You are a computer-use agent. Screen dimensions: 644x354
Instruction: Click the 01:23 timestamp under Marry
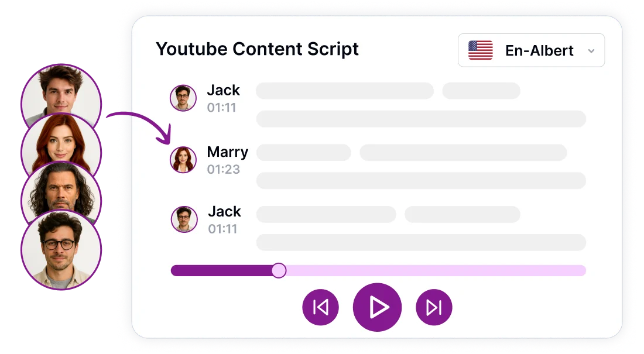(223, 170)
